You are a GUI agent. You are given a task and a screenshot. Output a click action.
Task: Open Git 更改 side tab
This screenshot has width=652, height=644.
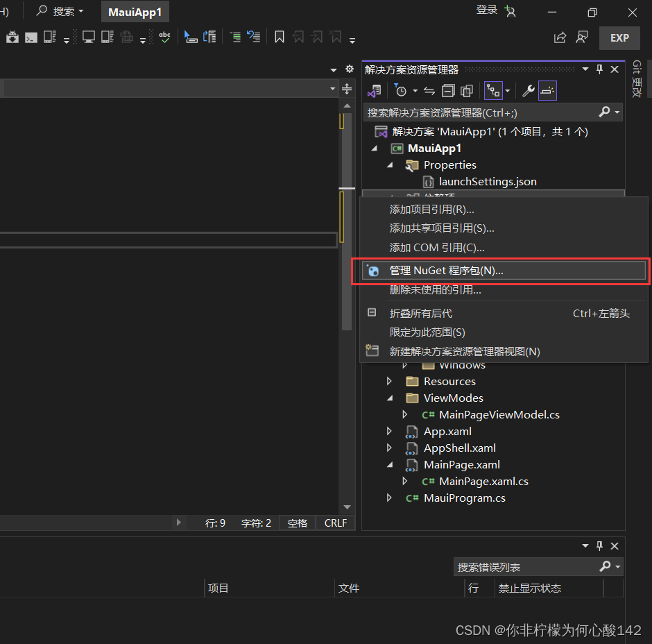tap(637, 79)
